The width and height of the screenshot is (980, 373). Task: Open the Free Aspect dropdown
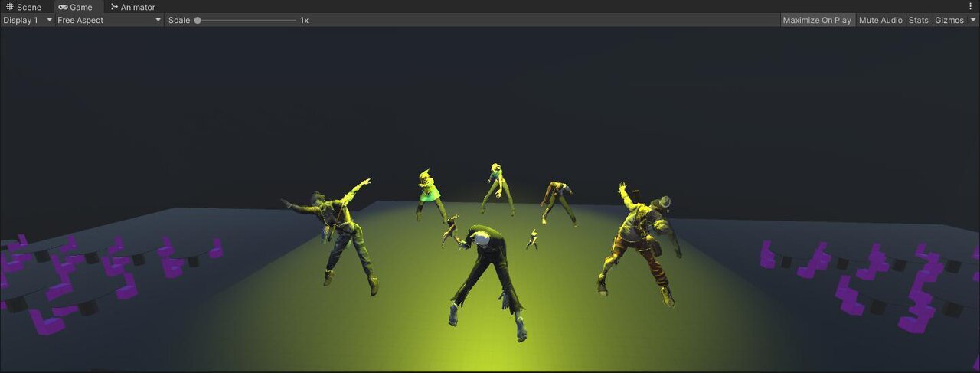pos(109,20)
